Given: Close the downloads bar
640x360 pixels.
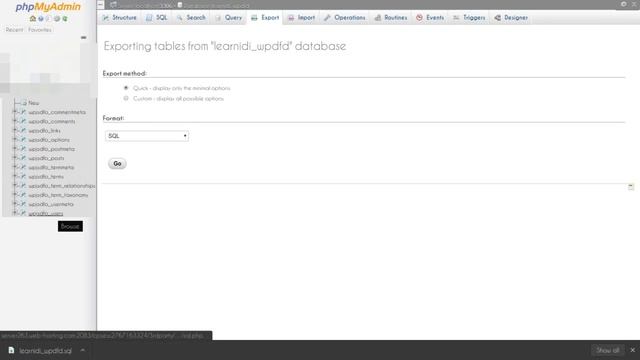Looking at the screenshot, I should coord(633,350).
